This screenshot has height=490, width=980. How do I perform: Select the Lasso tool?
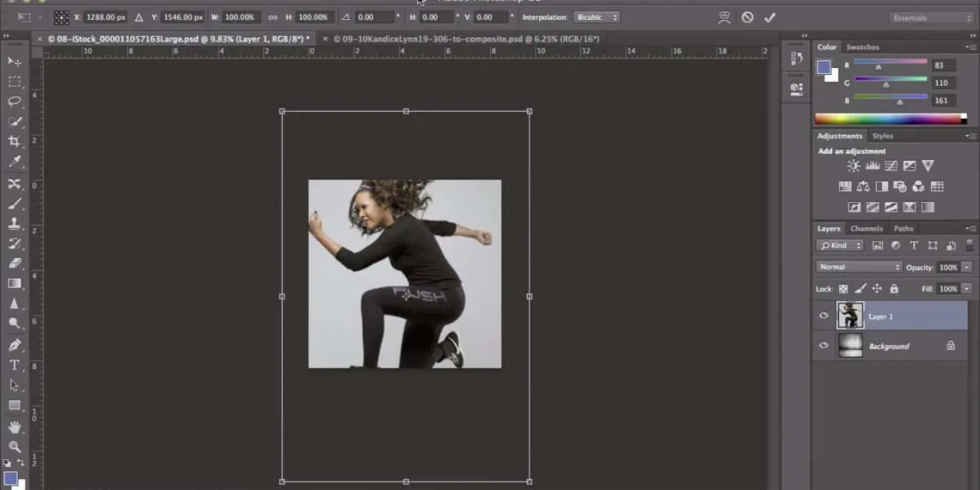pyautogui.click(x=15, y=101)
